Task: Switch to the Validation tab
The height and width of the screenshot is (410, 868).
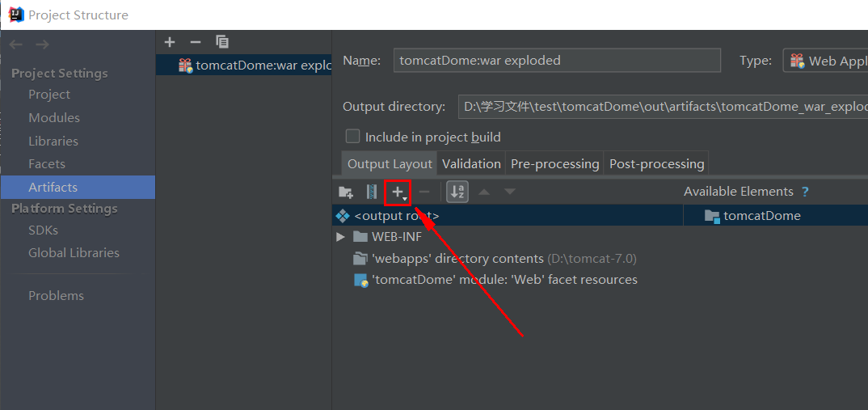Action: (471, 163)
